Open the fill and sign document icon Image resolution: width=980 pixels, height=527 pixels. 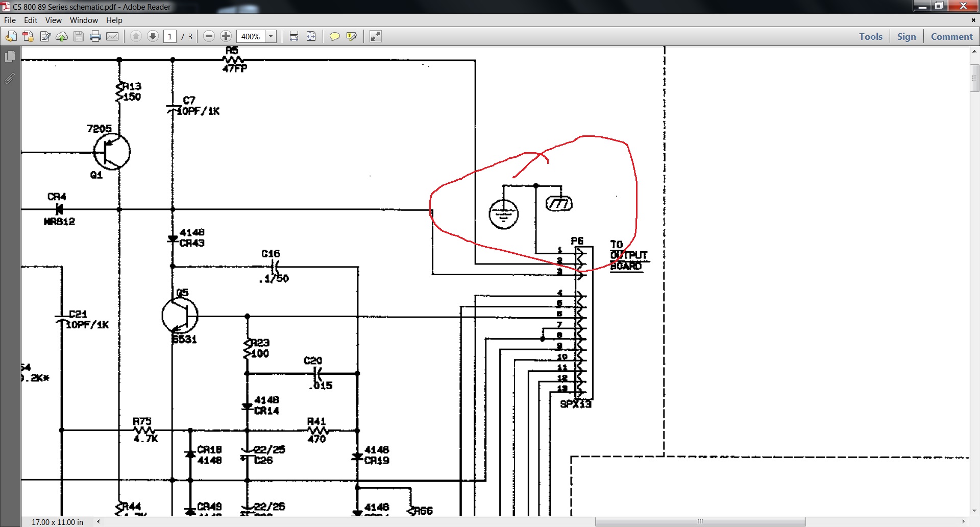[x=45, y=36]
